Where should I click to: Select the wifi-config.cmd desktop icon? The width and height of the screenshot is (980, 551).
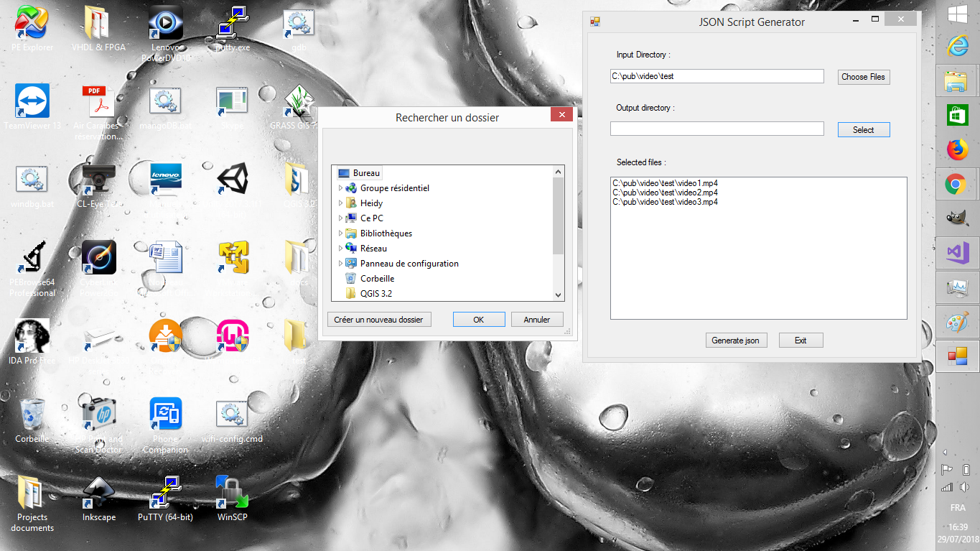233,420
